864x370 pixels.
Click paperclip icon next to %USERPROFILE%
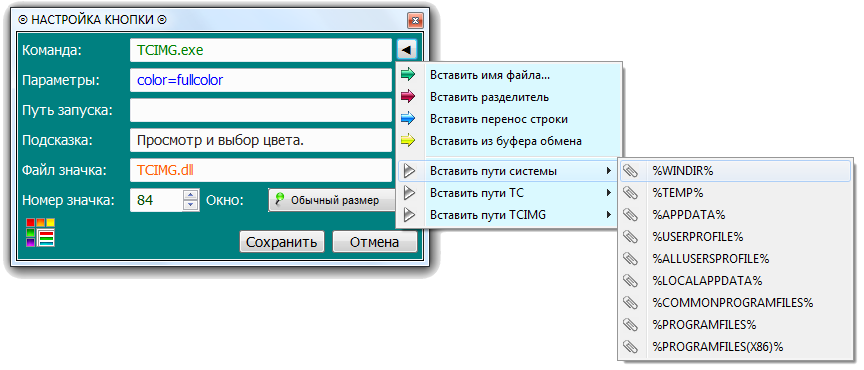click(630, 237)
